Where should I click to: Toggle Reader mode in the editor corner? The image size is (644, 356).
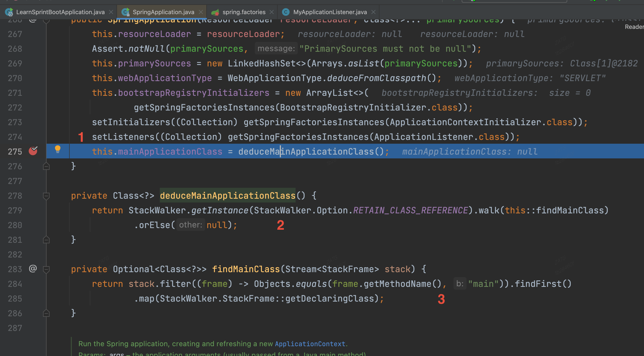[x=634, y=27]
